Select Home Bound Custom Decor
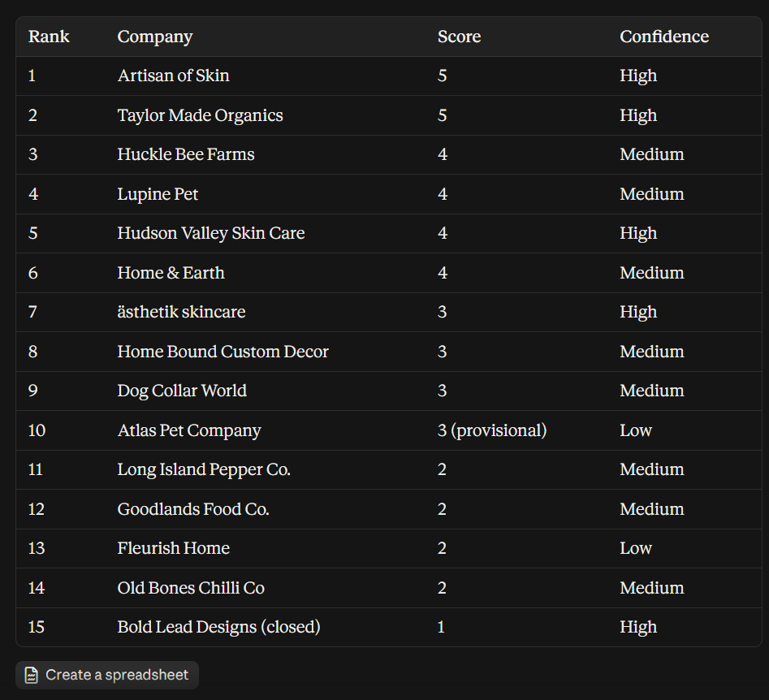Screen dimensions: 769x700 222,352
